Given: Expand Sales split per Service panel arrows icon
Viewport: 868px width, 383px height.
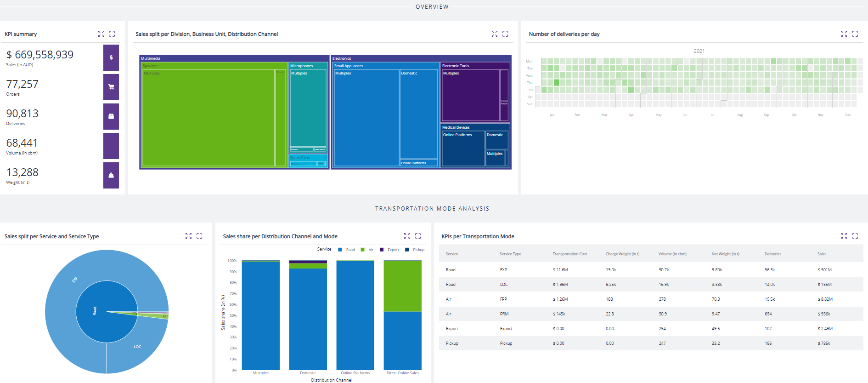Looking at the screenshot, I should pyautogui.click(x=188, y=236).
